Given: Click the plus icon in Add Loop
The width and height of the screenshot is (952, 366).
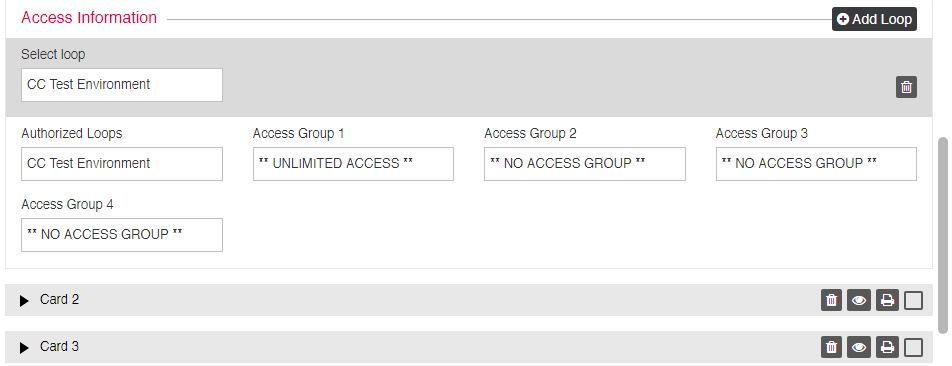Looking at the screenshot, I should [843, 19].
